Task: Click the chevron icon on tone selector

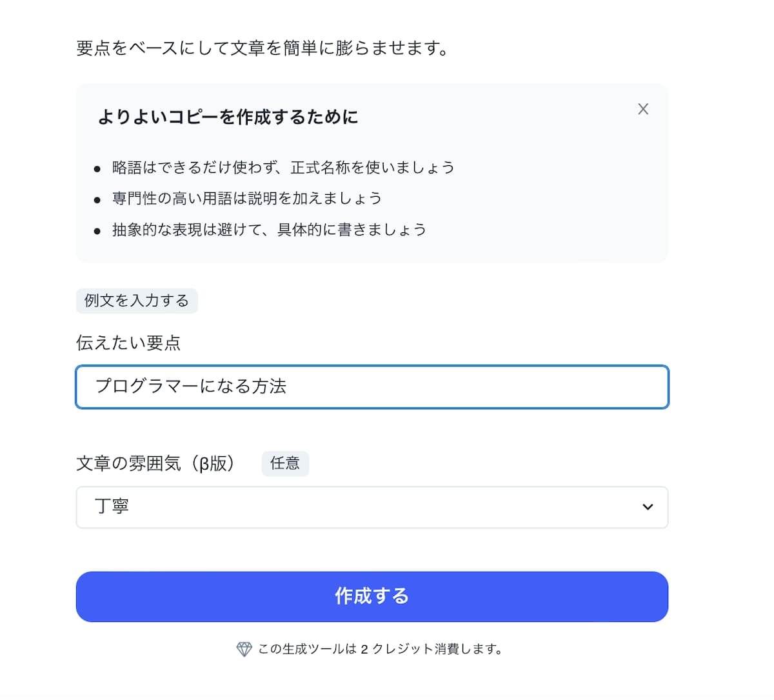Action: (x=648, y=507)
